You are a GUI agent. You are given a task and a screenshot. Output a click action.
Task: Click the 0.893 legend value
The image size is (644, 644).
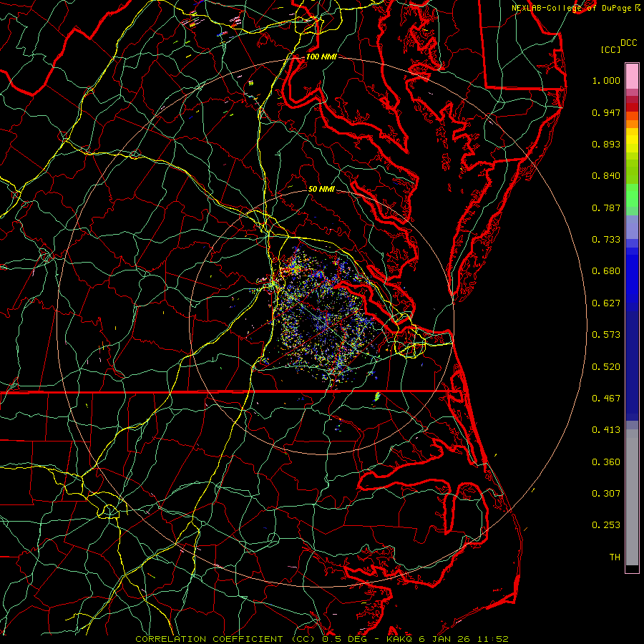(x=606, y=144)
